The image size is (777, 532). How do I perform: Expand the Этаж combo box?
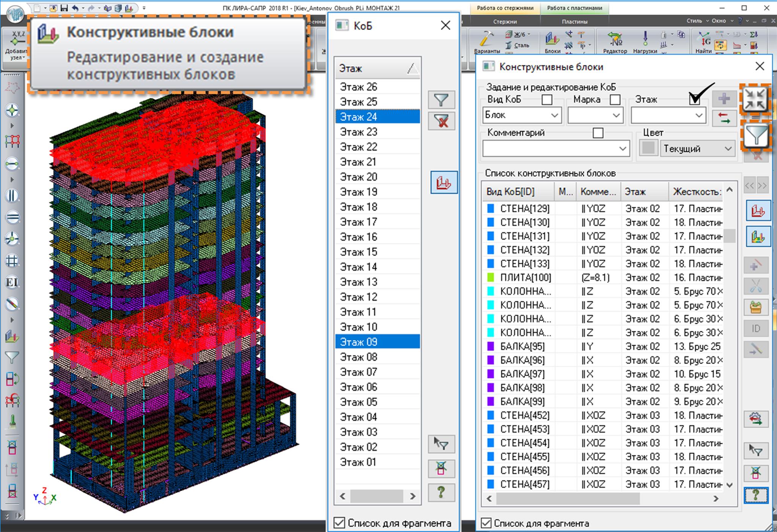(699, 115)
